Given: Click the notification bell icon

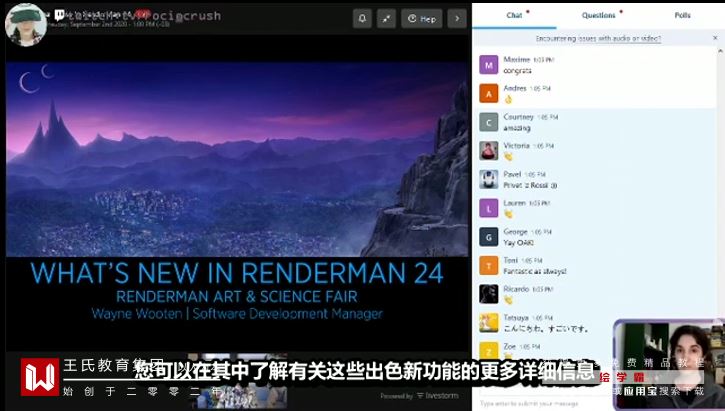Looking at the screenshot, I should 362,18.
